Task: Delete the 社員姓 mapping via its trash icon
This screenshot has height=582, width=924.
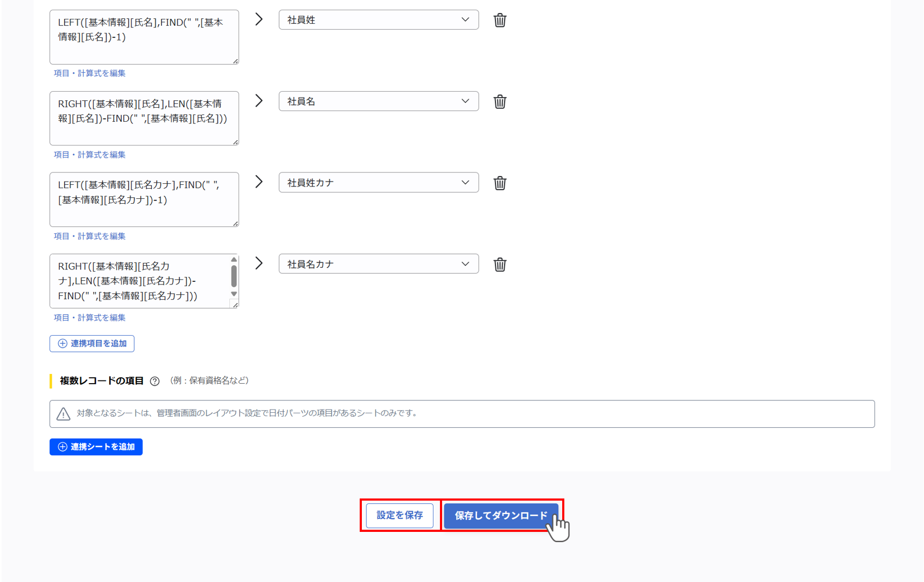Action: (500, 20)
